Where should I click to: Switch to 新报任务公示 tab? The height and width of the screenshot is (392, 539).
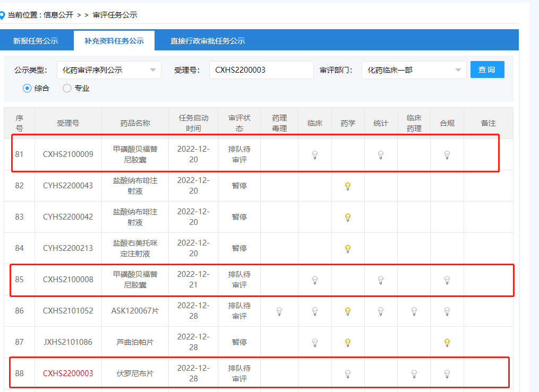tap(36, 41)
